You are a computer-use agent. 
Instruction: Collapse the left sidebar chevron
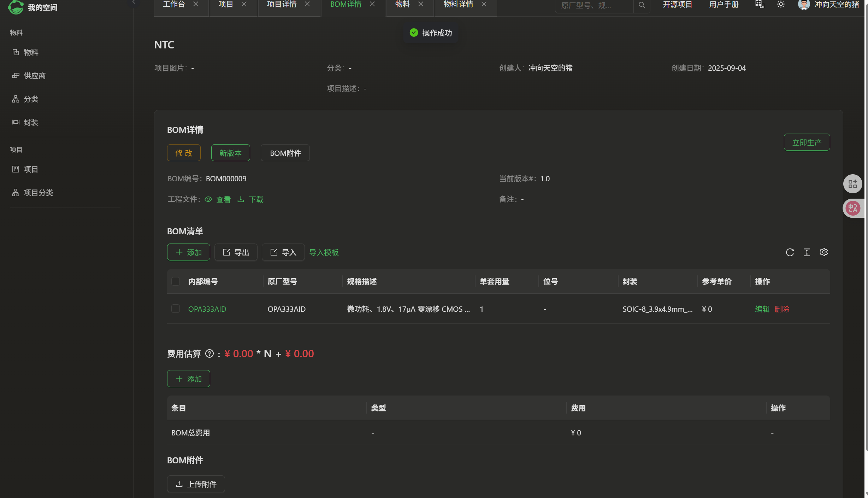coord(134,2)
